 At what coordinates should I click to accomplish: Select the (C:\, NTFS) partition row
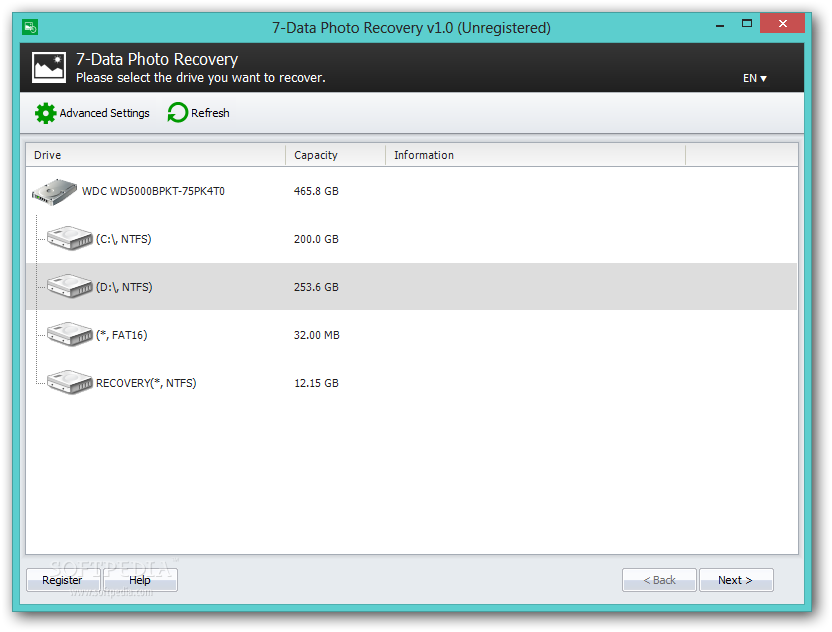(x=411, y=239)
